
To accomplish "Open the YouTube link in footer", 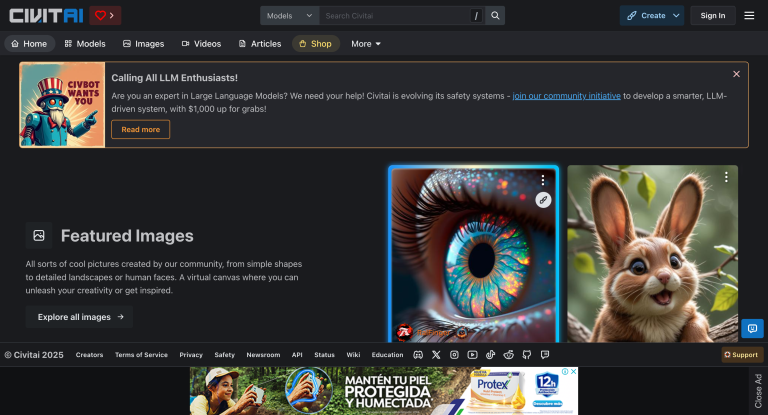I will (x=472, y=355).
